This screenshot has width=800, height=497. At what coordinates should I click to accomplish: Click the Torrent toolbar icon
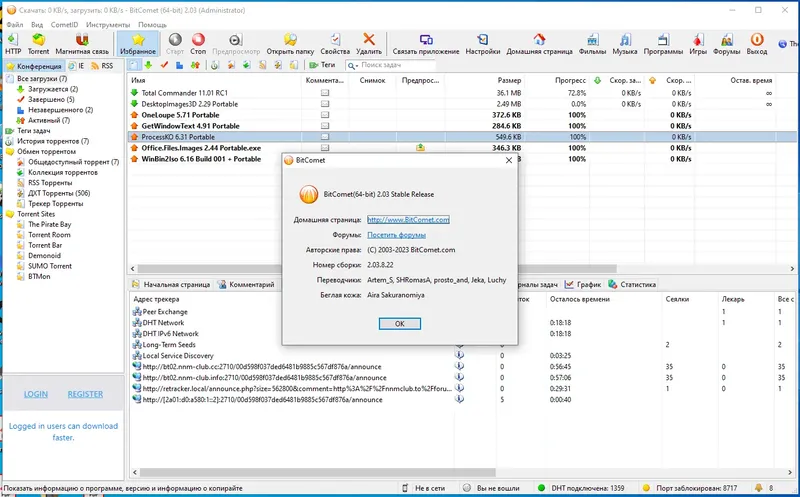click(x=38, y=43)
